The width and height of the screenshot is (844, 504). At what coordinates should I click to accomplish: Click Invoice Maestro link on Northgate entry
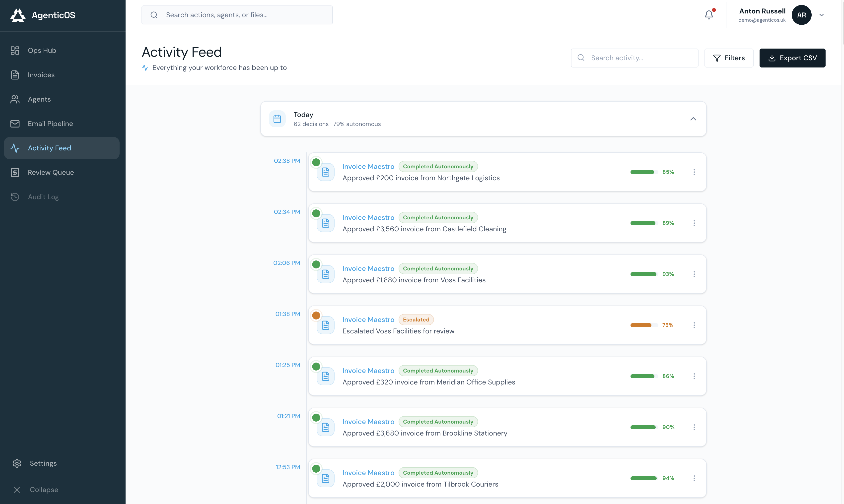click(368, 166)
